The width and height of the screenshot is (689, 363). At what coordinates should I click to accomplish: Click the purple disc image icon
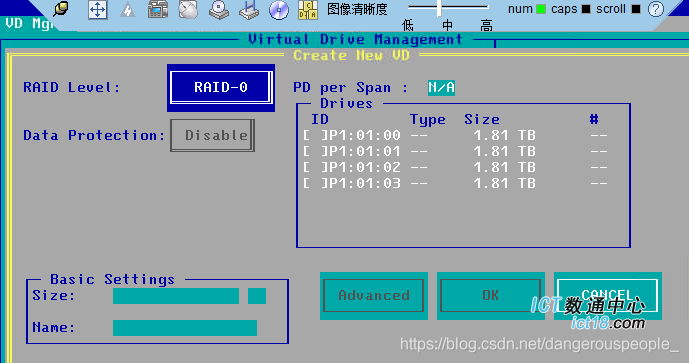click(x=279, y=10)
